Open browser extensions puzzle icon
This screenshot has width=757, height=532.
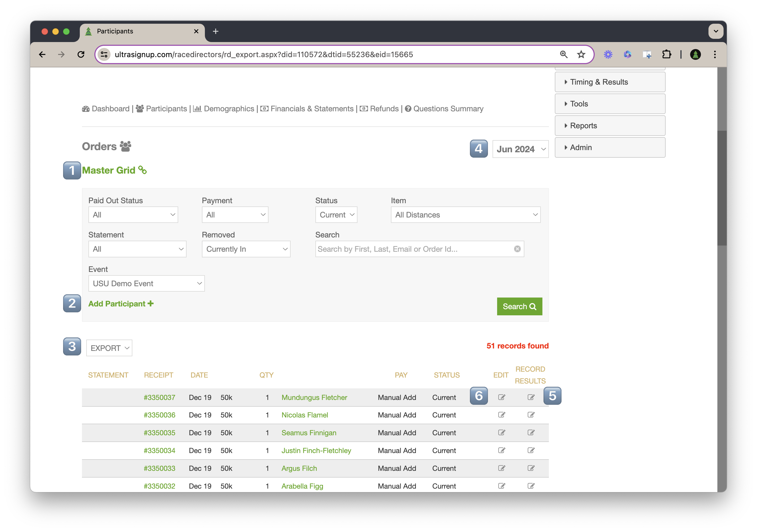pos(666,54)
